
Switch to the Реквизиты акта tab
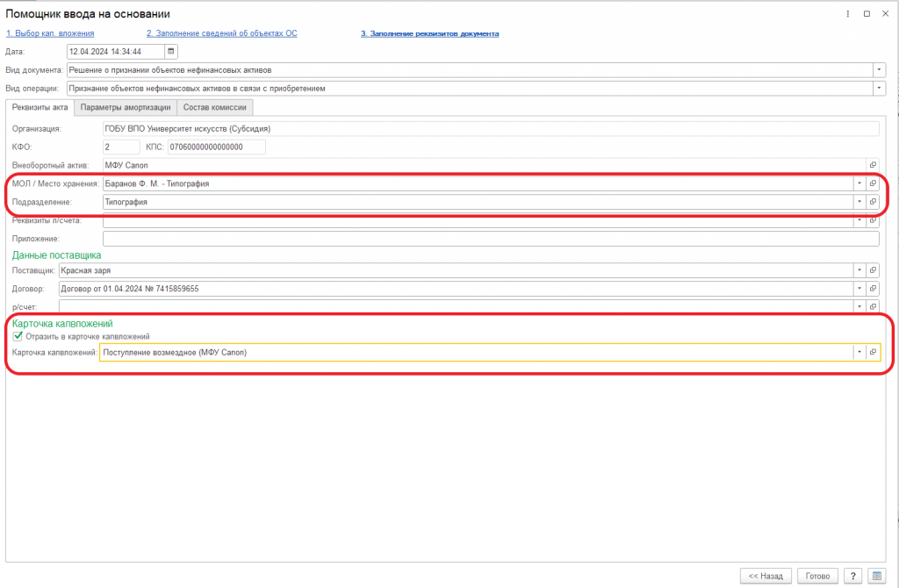click(x=40, y=107)
